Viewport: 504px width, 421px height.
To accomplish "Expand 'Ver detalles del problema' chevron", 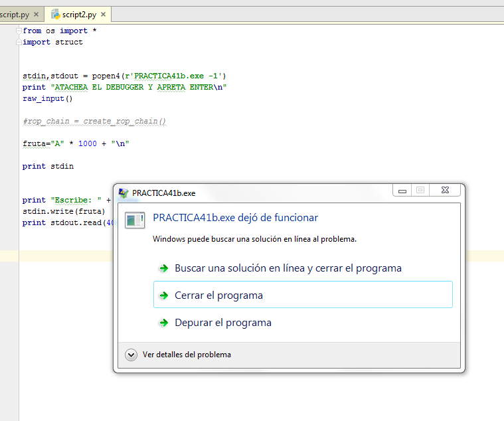I will [131, 355].
